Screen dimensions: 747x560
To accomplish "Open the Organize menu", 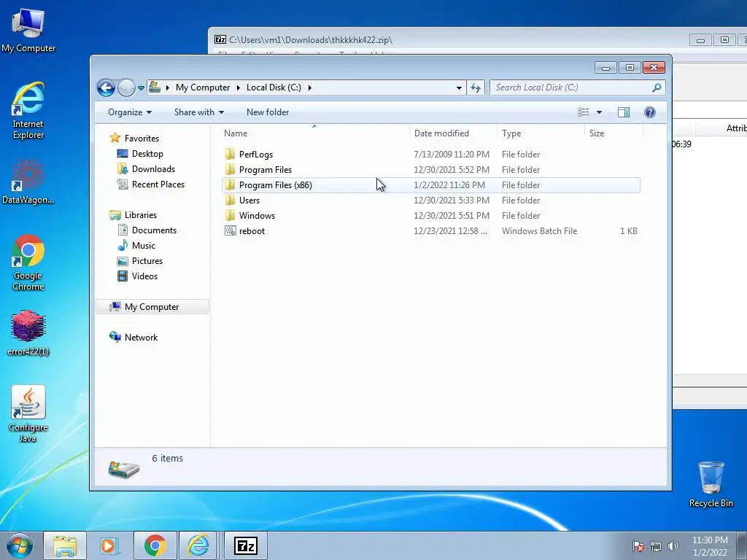I will pos(130,112).
